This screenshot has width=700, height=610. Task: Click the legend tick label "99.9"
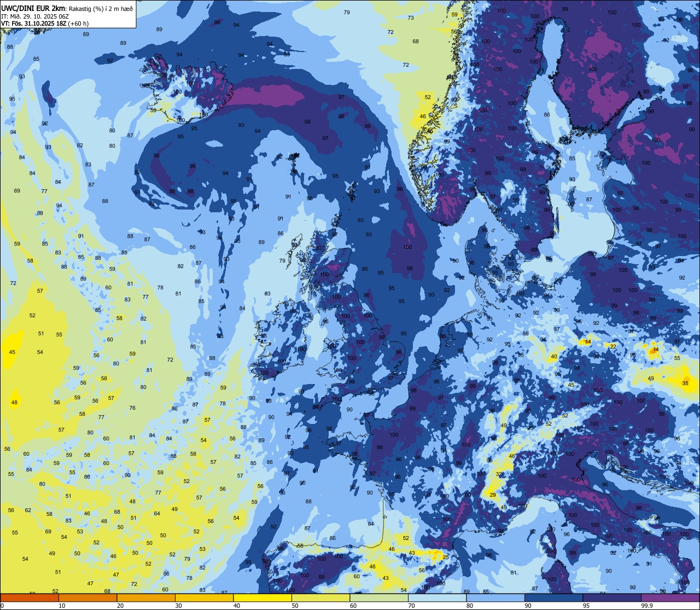point(647,606)
